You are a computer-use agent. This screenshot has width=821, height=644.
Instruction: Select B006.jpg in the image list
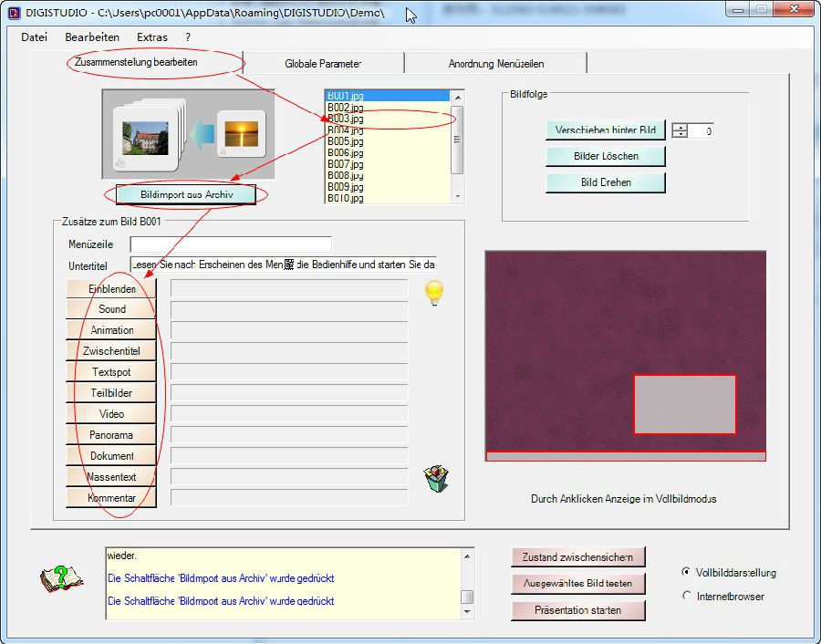[x=388, y=152]
